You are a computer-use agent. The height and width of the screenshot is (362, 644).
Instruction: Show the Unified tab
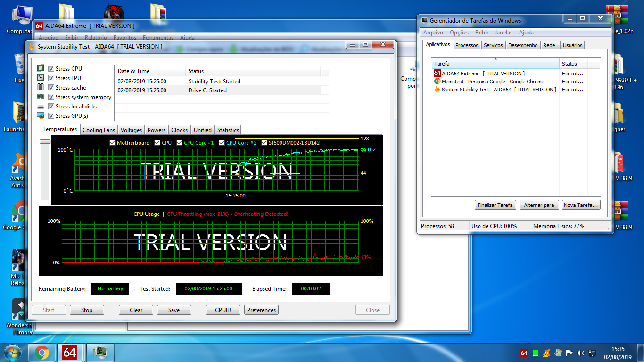click(203, 130)
